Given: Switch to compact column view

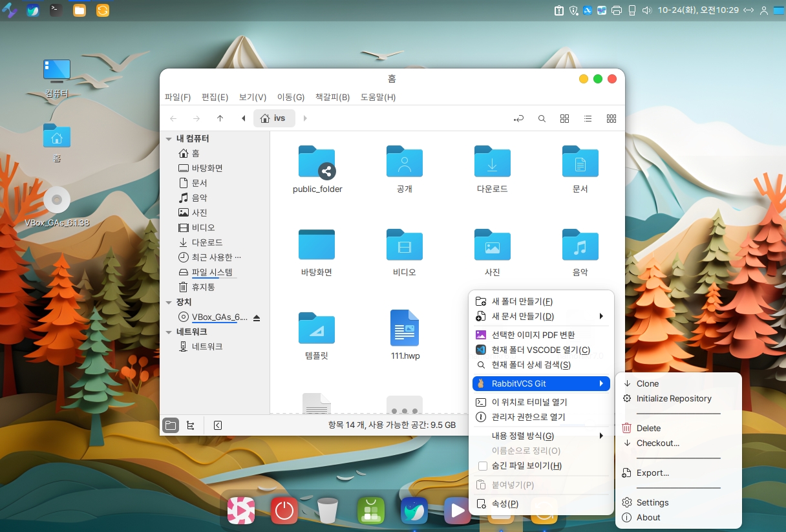Looking at the screenshot, I should coord(611,119).
